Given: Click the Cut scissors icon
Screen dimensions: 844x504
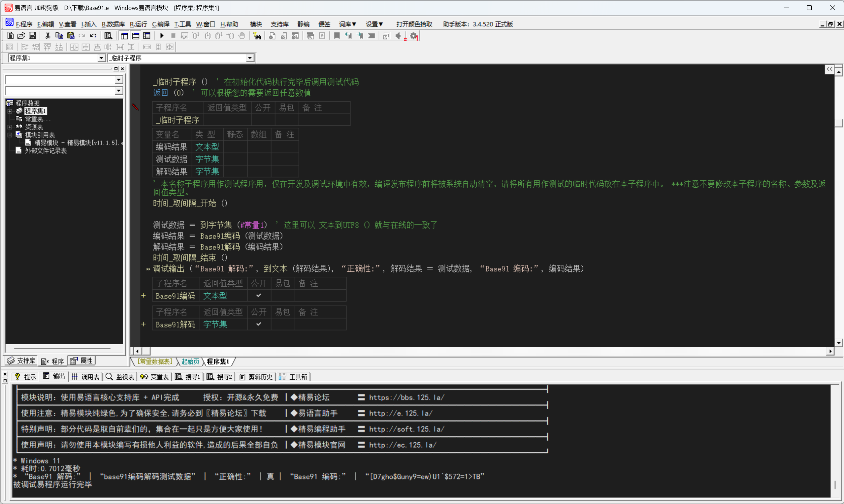Looking at the screenshot, I should [48, 36].
